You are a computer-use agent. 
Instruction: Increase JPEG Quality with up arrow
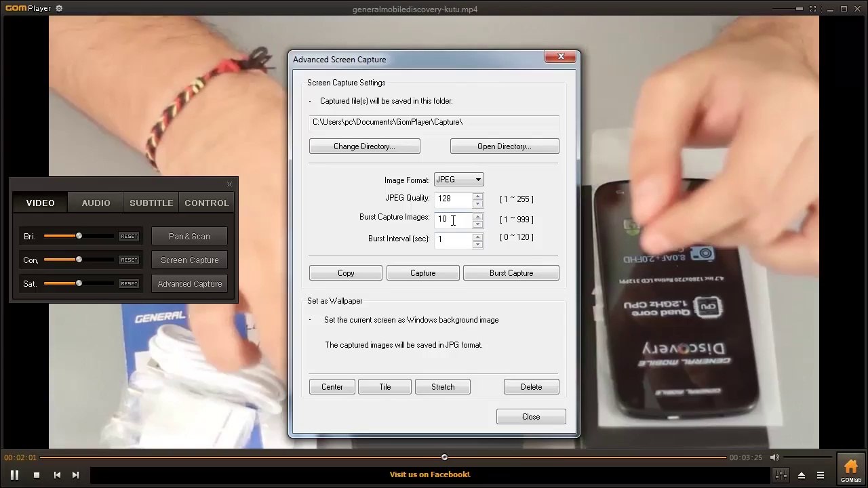point(478,196)
